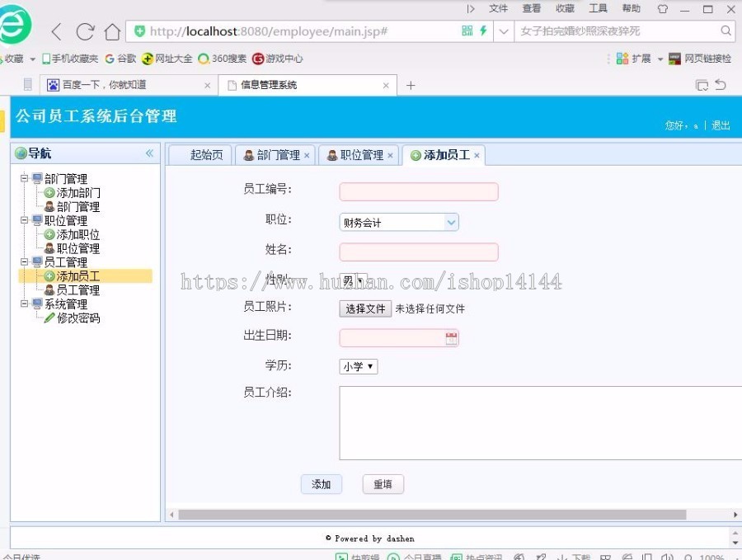Open the 查看 menu
Screen dimensions: 742x560
(x=532, y=8)
